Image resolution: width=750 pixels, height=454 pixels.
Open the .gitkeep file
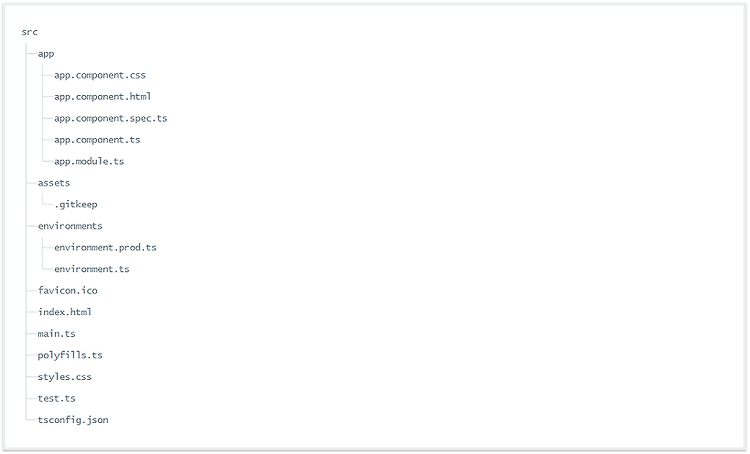tap(76, 204)
